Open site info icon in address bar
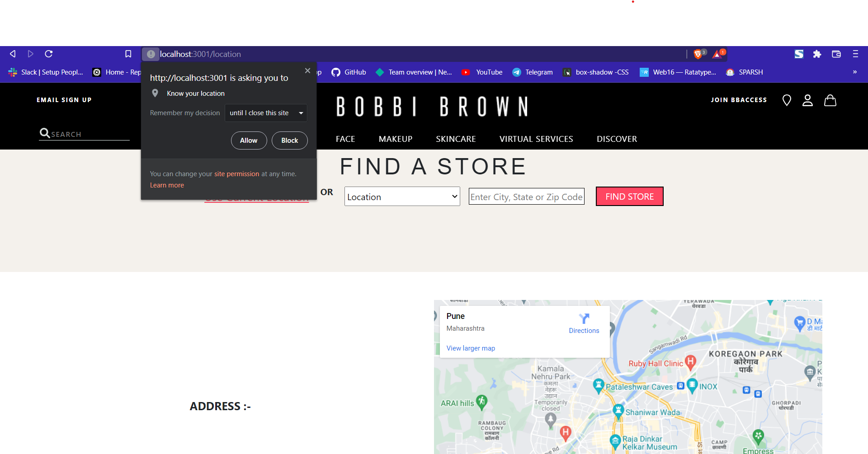The width and height of the screenshot is (868, 454). (151, 54)
